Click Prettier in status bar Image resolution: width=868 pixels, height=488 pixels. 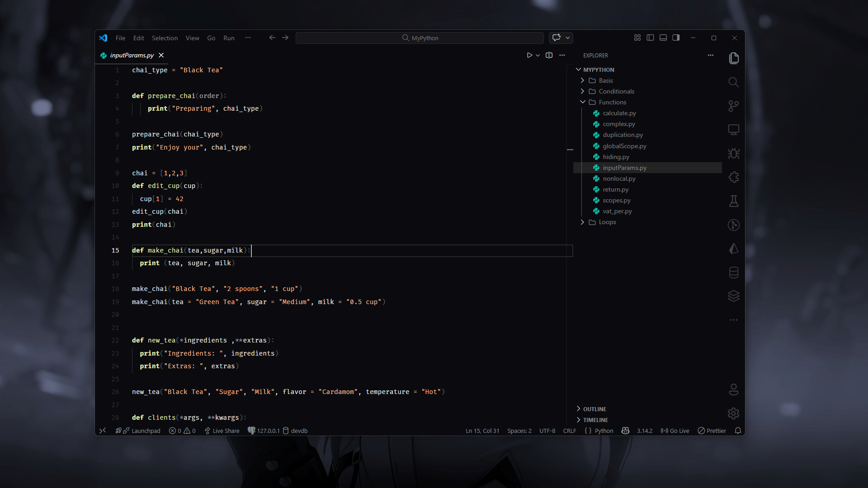click(x=712, y=431)
